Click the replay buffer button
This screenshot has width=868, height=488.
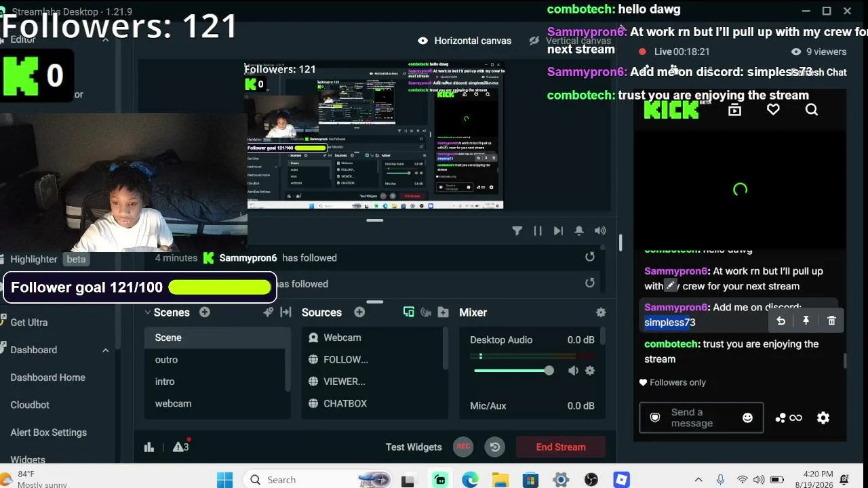coord(495,447)
